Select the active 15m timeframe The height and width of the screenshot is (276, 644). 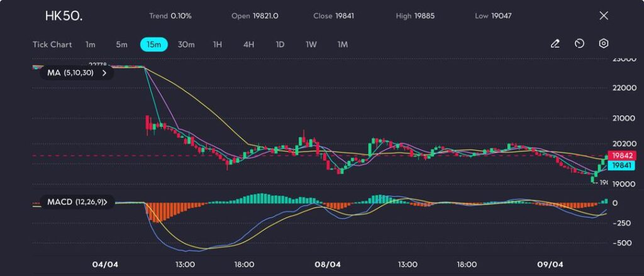(154, 45)
